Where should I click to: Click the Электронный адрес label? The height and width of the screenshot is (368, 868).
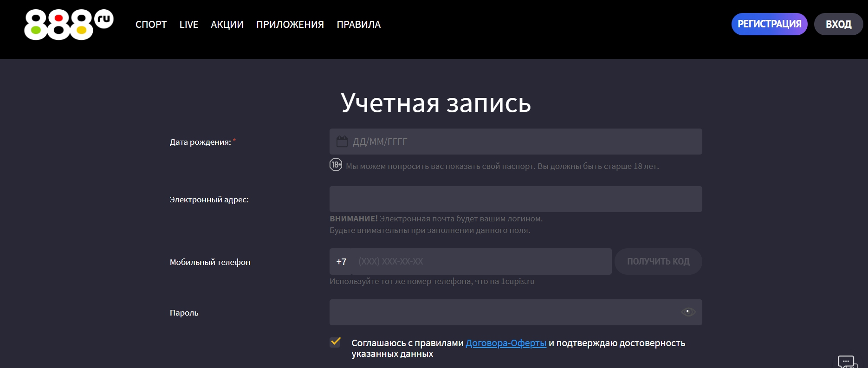click(x=209, y=200)
